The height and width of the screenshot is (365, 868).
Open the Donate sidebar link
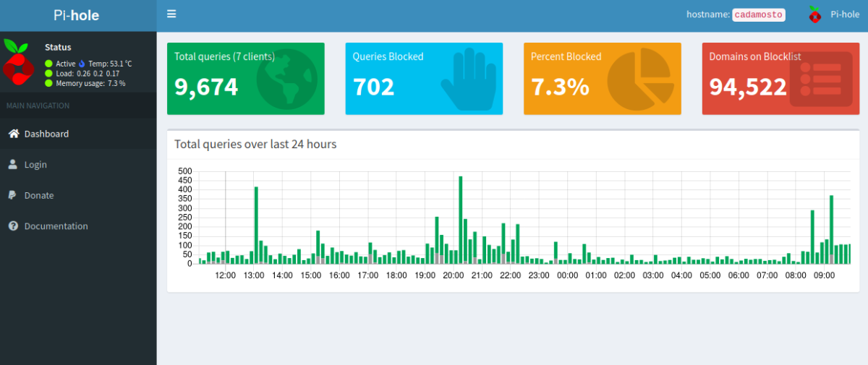tap(39, 195)
